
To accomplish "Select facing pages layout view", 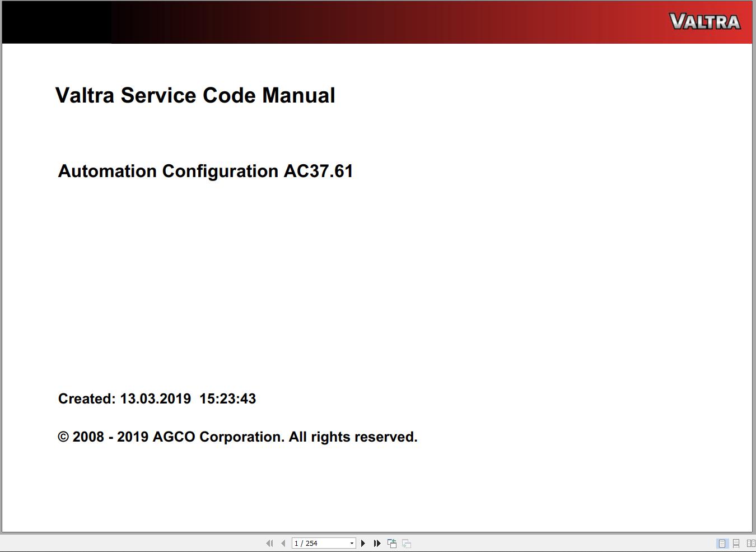I will [x=751, y=543].
